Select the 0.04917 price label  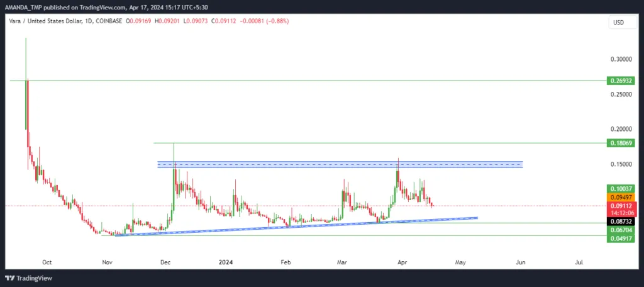(621, 238)
